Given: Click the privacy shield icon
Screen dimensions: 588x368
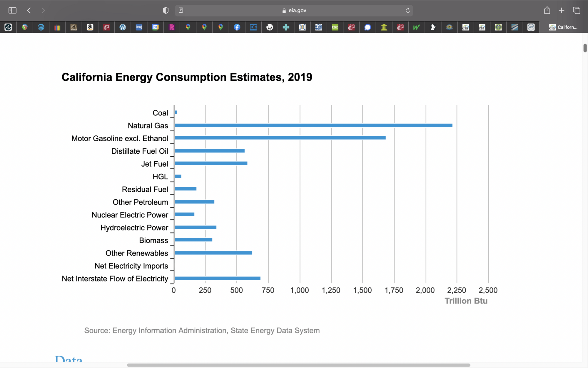Looking at the screenshot, I should [x=166, y=11].
